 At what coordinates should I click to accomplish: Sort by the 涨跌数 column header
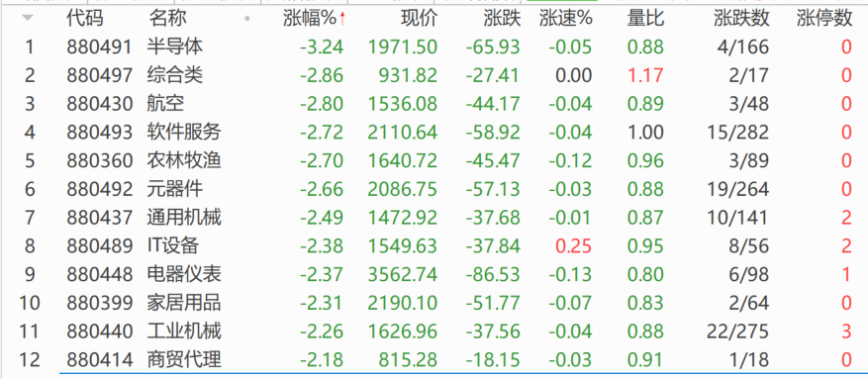click(x=741, y=19)
